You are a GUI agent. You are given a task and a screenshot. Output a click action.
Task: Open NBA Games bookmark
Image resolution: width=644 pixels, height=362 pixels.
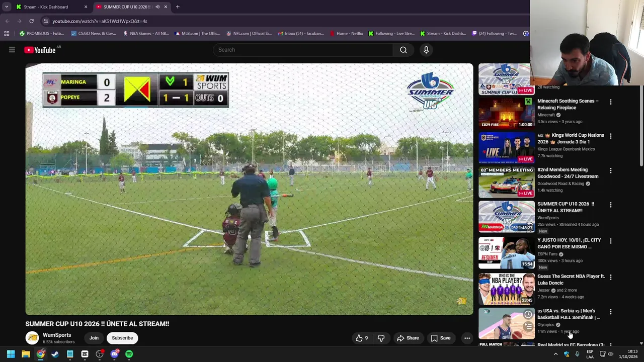146,34
